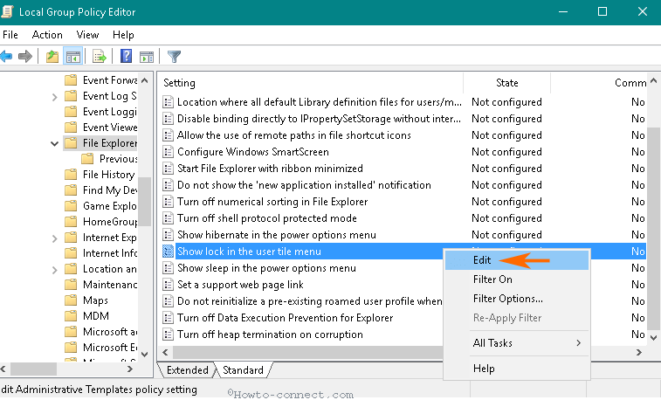Sort by the State column header
The image size is (661, 400).
pyautogui.click(x=507, y=83)
